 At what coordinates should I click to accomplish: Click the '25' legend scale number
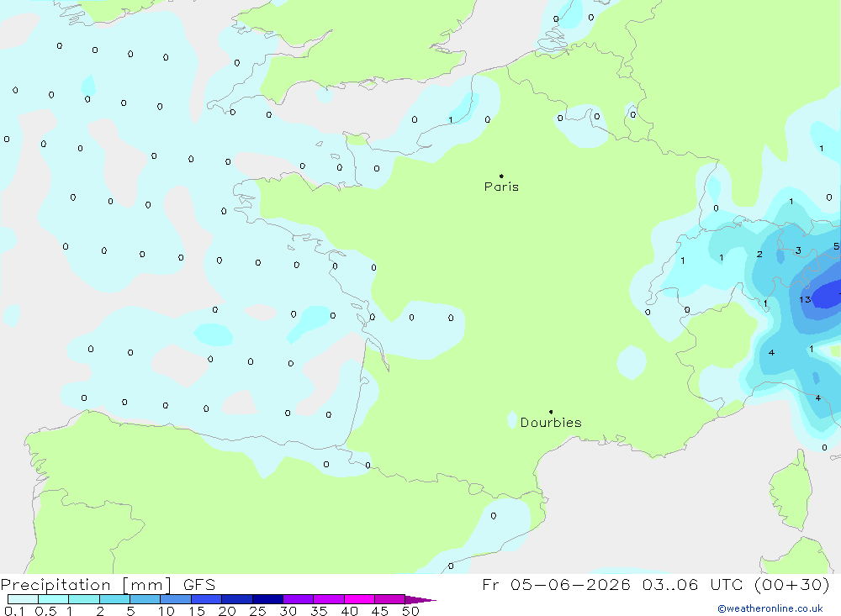click(x=257, y=611)
